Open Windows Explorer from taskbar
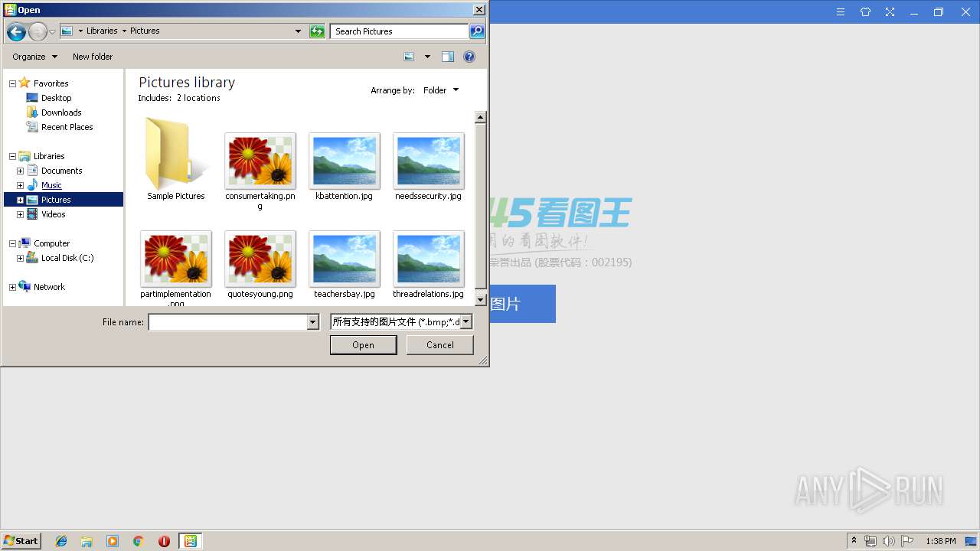Screen dimensions: 980x551 (87, 541)
